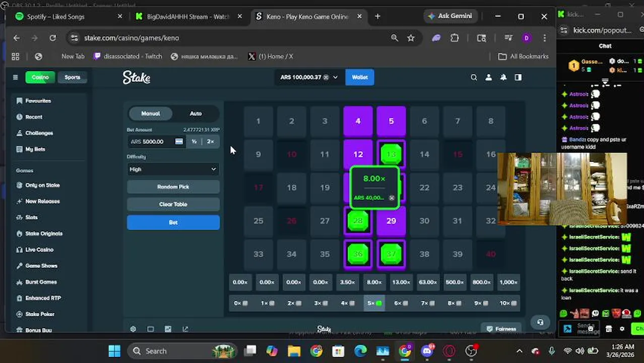Open the Twitch disassociated bookmark
This screenshot has height=363, width=644.
tap(128, 56)
